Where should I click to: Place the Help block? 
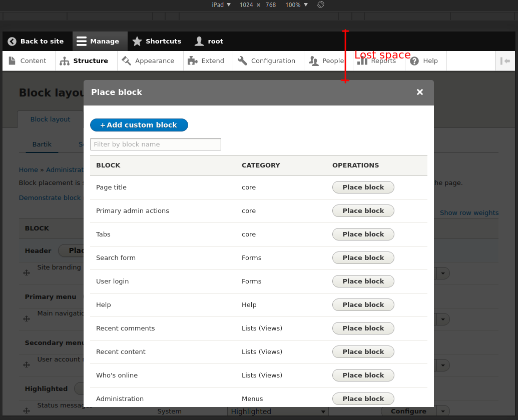pyautogui.click(x=363, y=305)
